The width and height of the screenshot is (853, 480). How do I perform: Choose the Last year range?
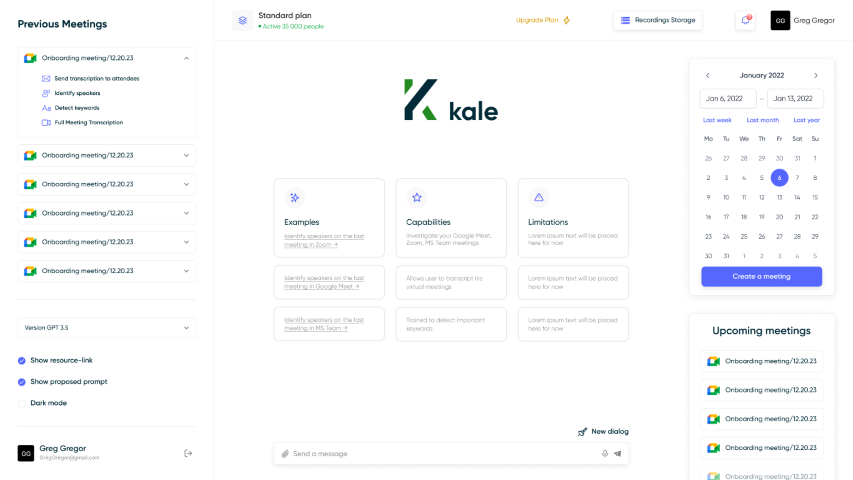(x=806, y=120)
